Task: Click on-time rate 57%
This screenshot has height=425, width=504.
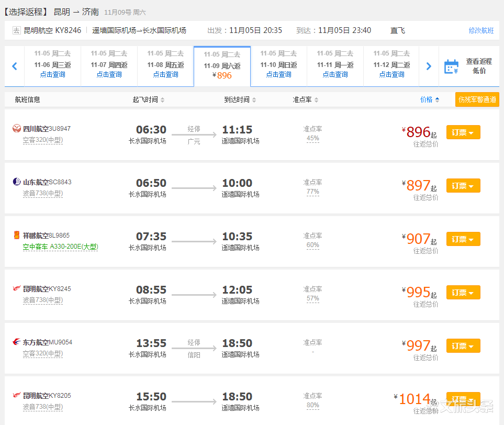Action: coord(313,299)
